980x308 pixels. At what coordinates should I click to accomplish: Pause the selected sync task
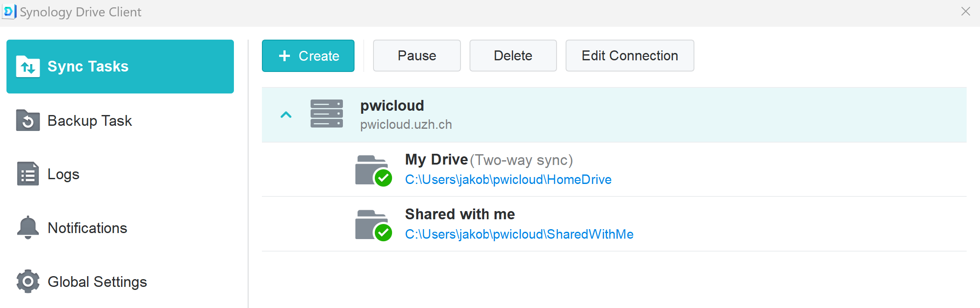tap(417, 56)
